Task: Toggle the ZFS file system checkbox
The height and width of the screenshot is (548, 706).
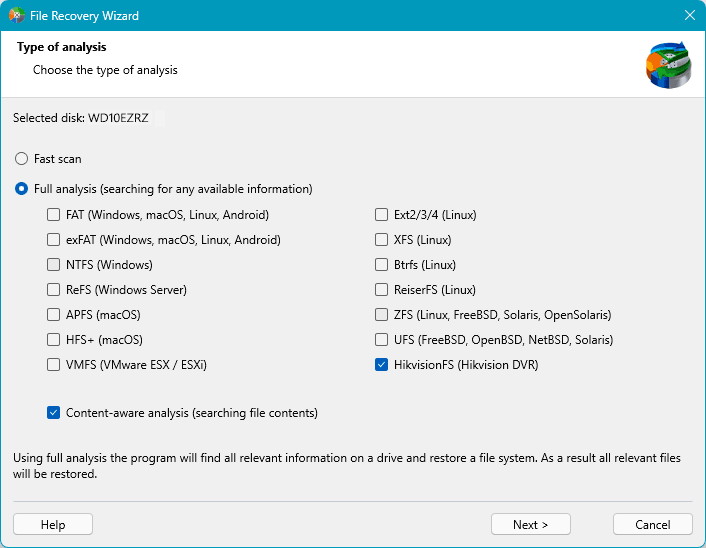Action: [381, 315]
